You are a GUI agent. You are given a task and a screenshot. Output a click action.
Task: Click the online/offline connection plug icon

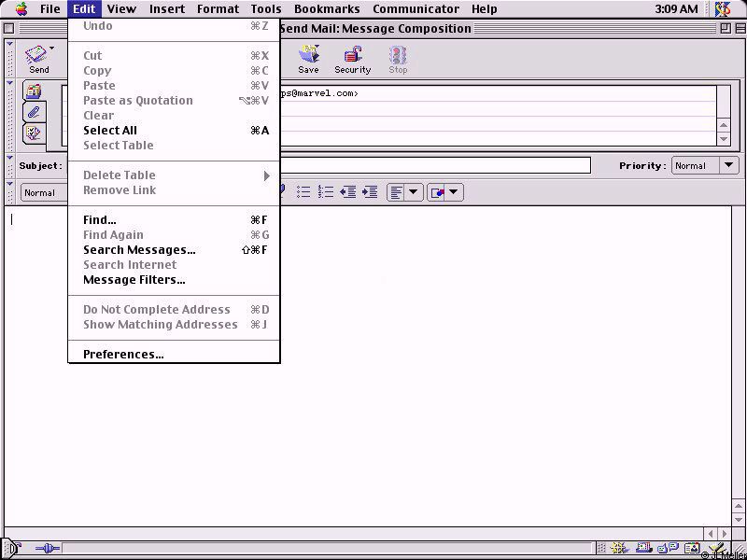[x=48, y=549]
